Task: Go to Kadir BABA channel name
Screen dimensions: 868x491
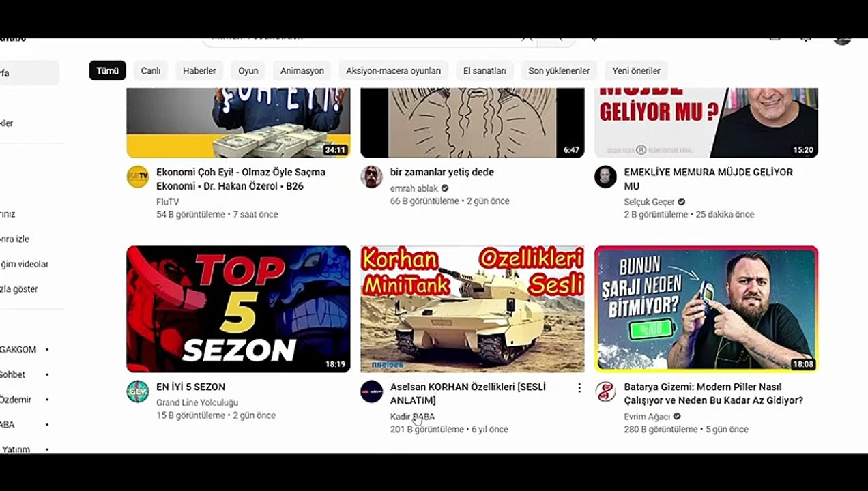Action: coord(412,417)
